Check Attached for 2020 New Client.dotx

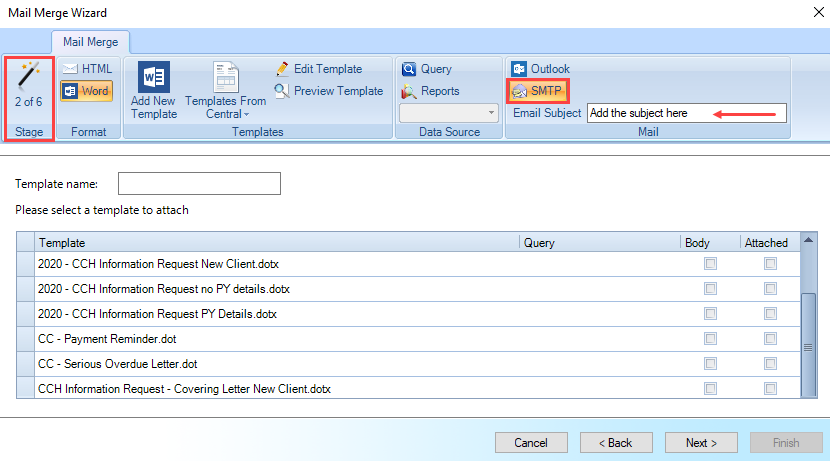point(770,264)
